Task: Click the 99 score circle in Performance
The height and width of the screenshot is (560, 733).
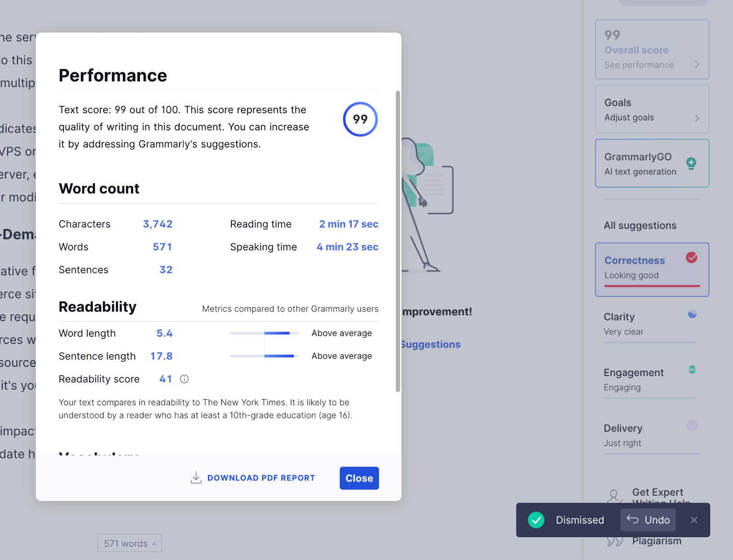Action: (x=360, y=119)
